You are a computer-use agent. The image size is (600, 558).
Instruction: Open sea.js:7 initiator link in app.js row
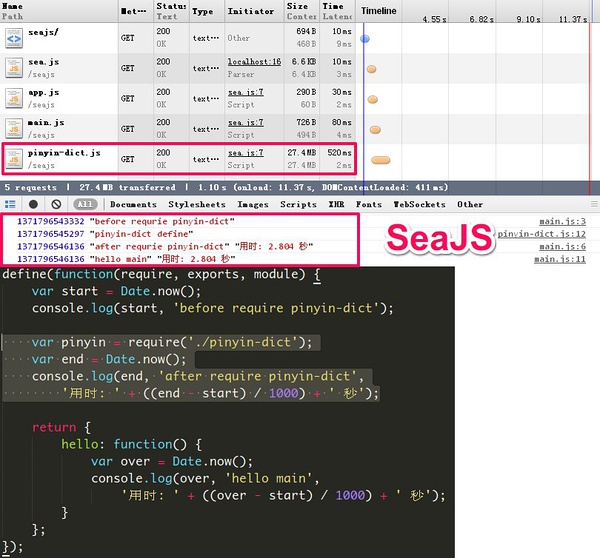(x=245, y=92)
